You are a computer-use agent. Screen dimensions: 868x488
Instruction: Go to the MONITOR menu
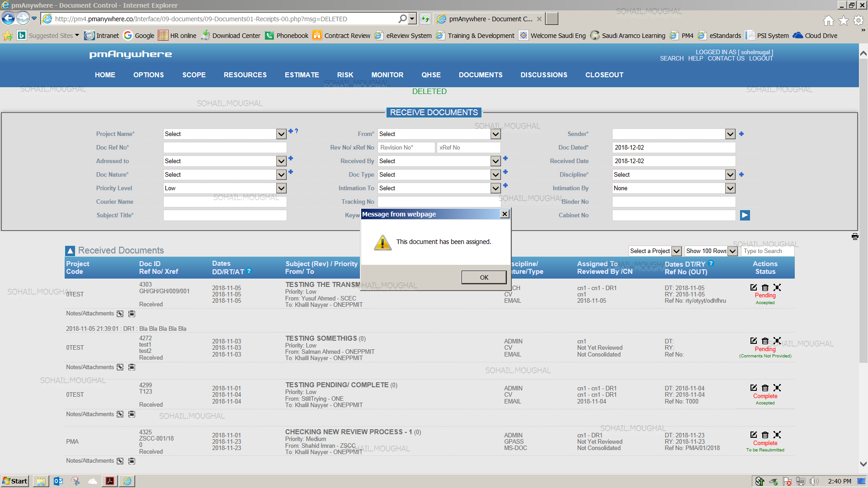point(387,75)
